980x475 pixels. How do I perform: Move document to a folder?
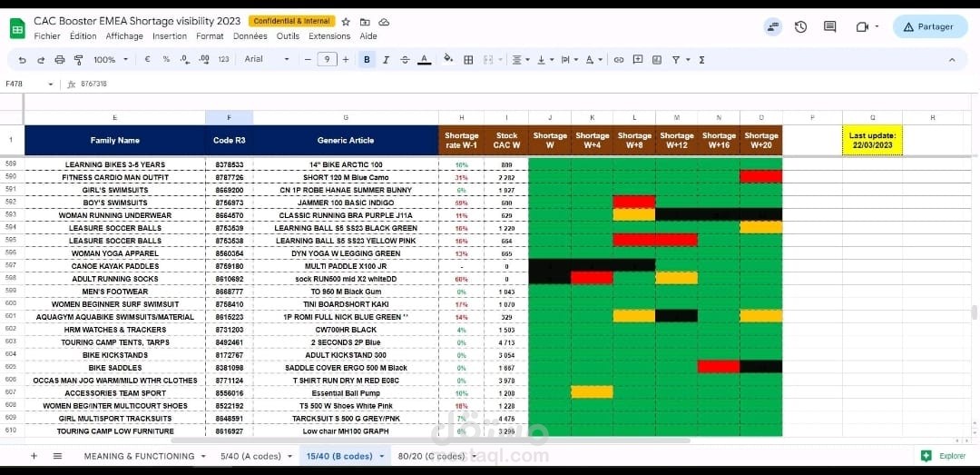coord(365,21)
